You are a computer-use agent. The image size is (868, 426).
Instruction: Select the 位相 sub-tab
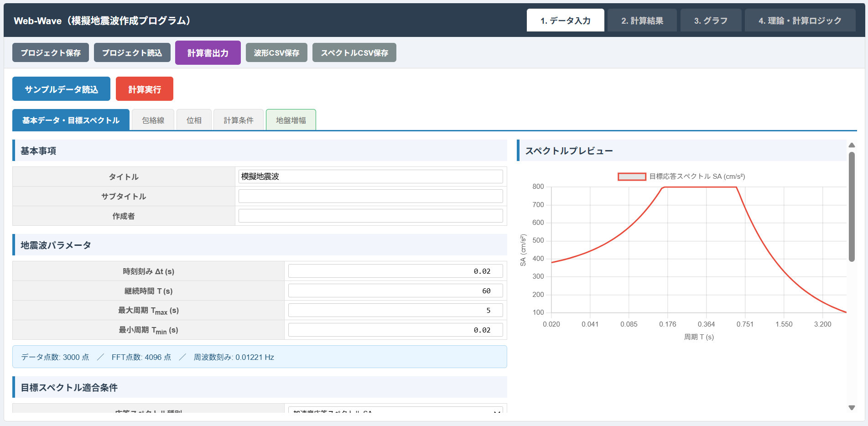click(x=194, y=120)
